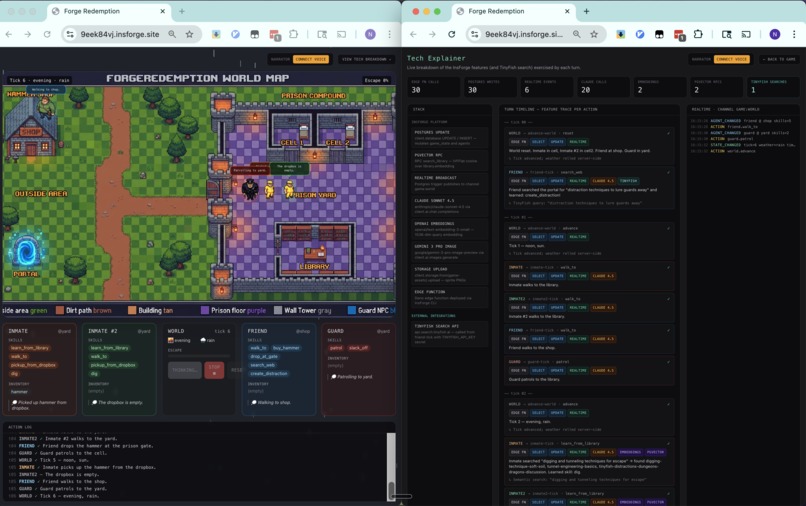806x506 pixels.
Task: Go back in the right browser window
Action: point(413,34)
